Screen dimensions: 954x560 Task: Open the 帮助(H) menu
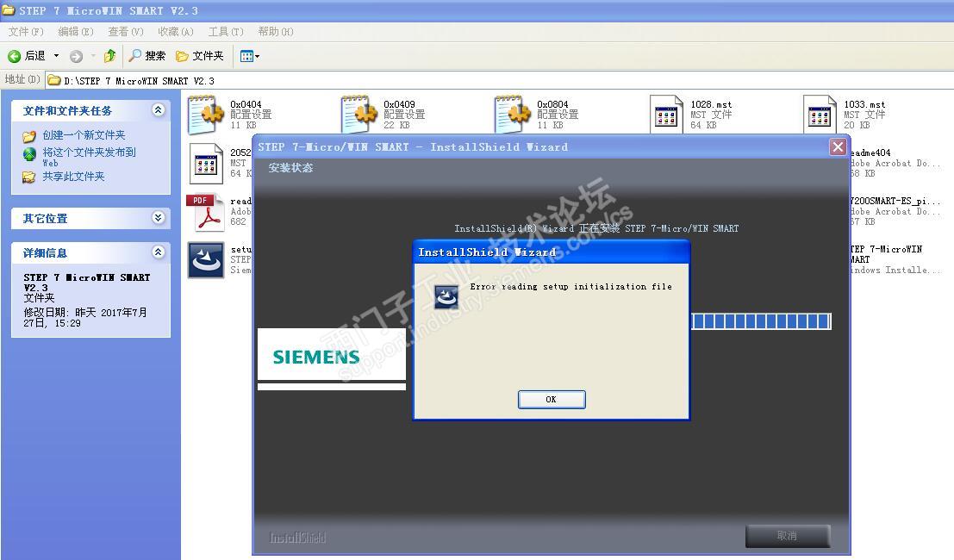pyautogui.click(x=276, y=32)
